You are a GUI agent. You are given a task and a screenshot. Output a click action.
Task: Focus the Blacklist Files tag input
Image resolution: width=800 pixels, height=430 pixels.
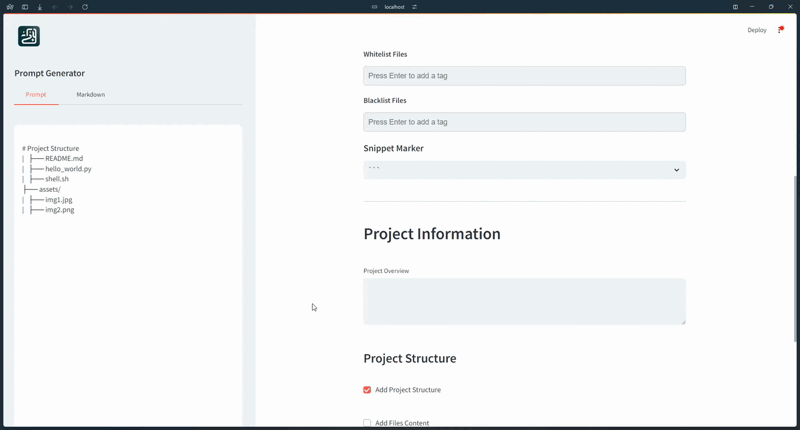coord(524,122)
